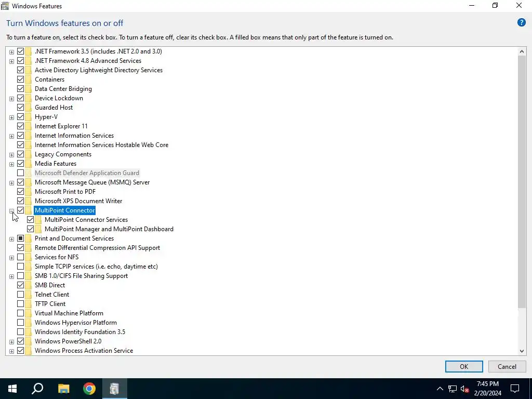Click folder icon beside Microsoft Print to PDF
532x399 pixels.
pyautogui.click(x=28, y=191)
